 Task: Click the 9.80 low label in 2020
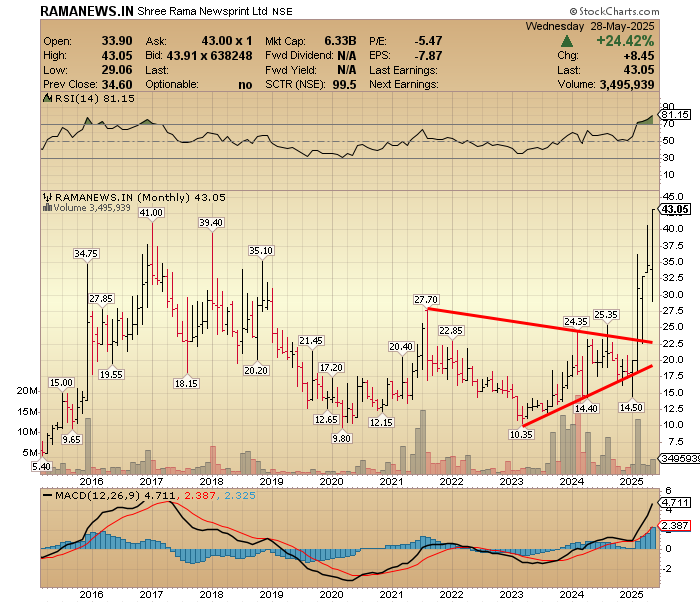[342, 438]
